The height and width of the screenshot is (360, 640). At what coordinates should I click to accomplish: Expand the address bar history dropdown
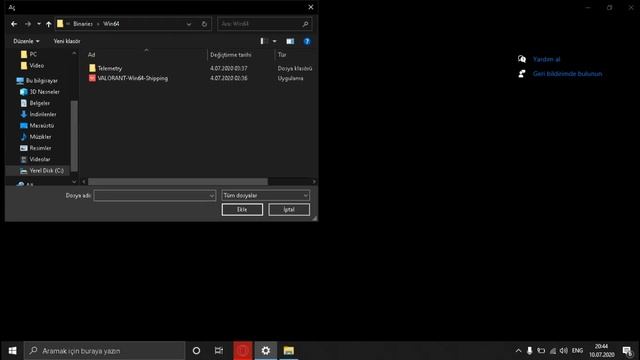coord(189,24)
